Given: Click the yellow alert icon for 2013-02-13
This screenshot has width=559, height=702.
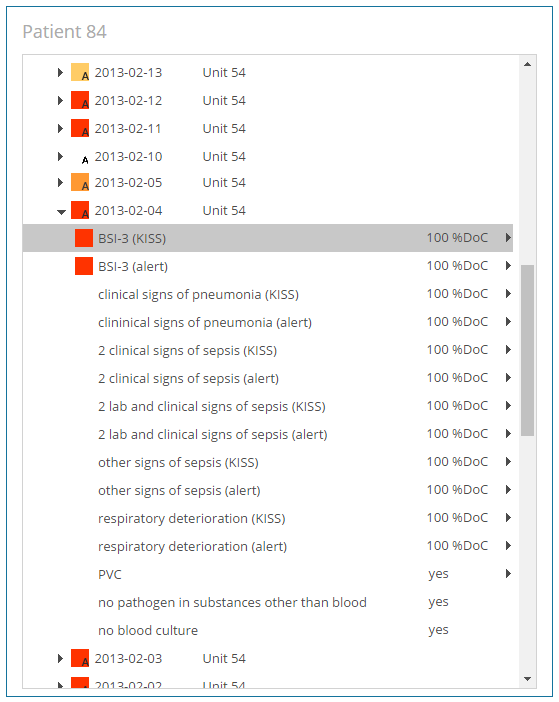Looking at the screenshot, I should 80,72.
